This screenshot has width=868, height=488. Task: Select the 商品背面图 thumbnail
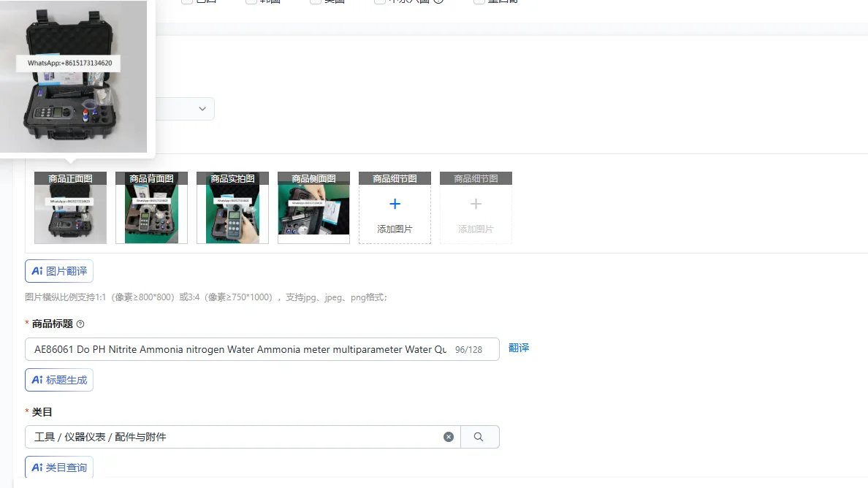[152, 207]
